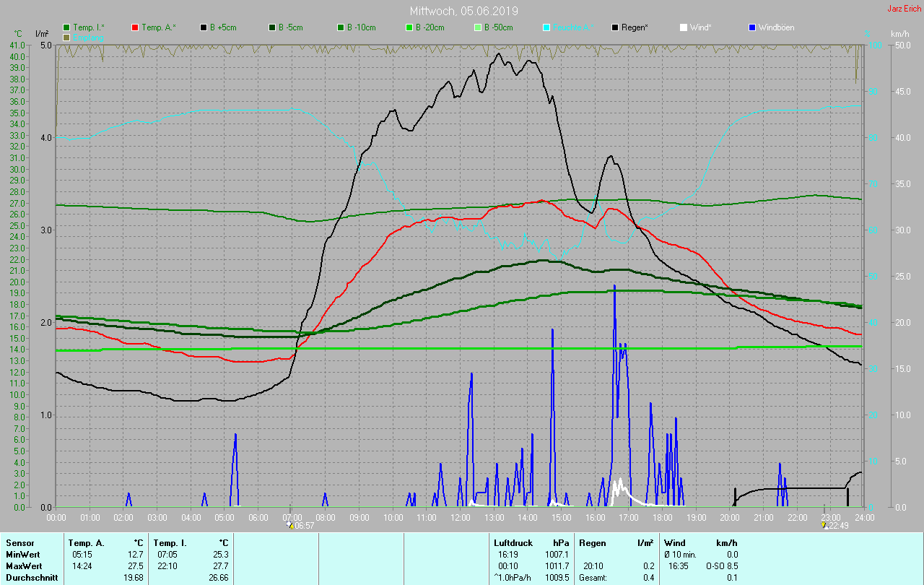Click the black Regen legend swatch
924x585 pixels.
(615, 27)
